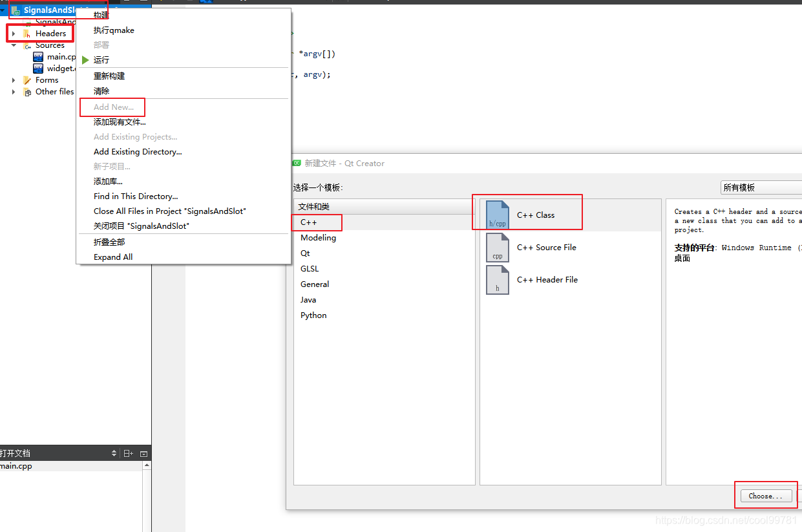This screenshot has width=802, height=532.
Task: Click the Forms folder icon
Action: point(27,80)
